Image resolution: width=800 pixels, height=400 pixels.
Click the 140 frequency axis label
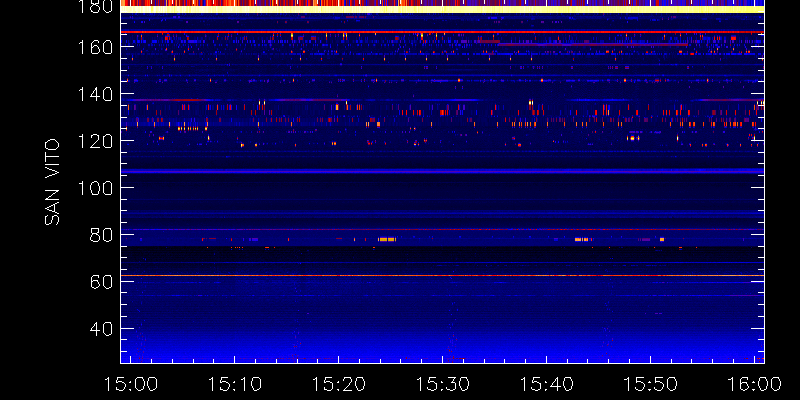point(94,94)
